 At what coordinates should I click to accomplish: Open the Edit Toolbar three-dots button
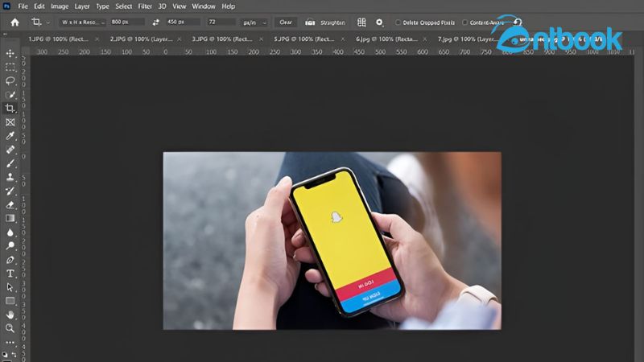click(10, 342)
